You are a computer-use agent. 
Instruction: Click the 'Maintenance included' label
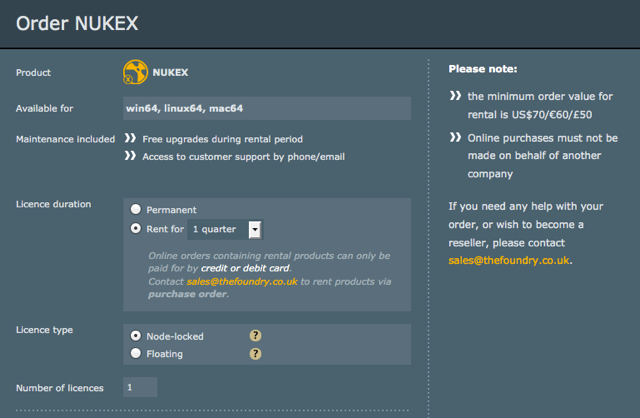(x=65, y=139)
